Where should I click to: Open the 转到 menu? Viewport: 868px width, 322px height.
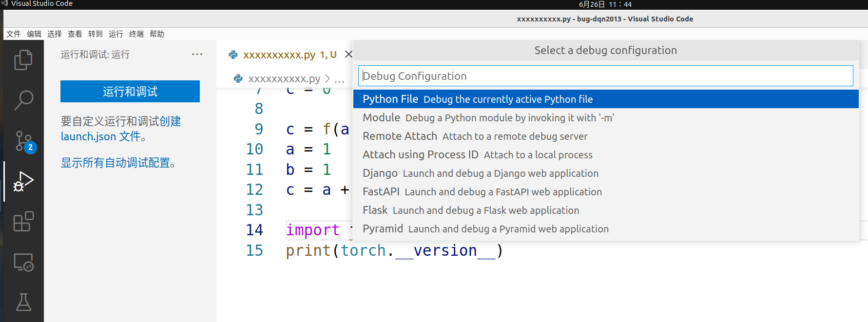coord(96,34)
